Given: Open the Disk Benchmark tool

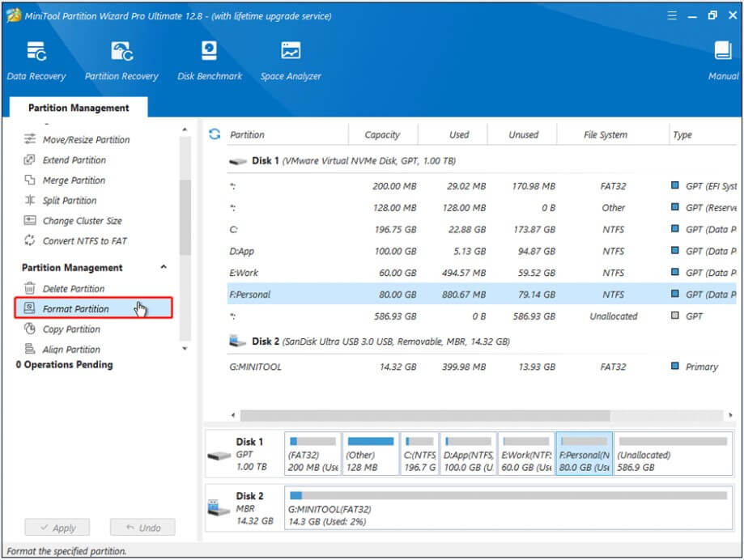Looking at the screenshot, I should click(x=209, y=61).
